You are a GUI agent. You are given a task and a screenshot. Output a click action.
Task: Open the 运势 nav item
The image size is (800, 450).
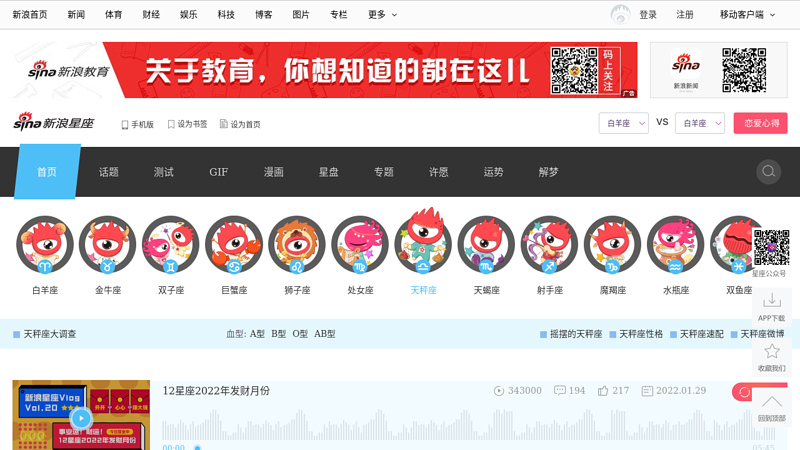493,172
